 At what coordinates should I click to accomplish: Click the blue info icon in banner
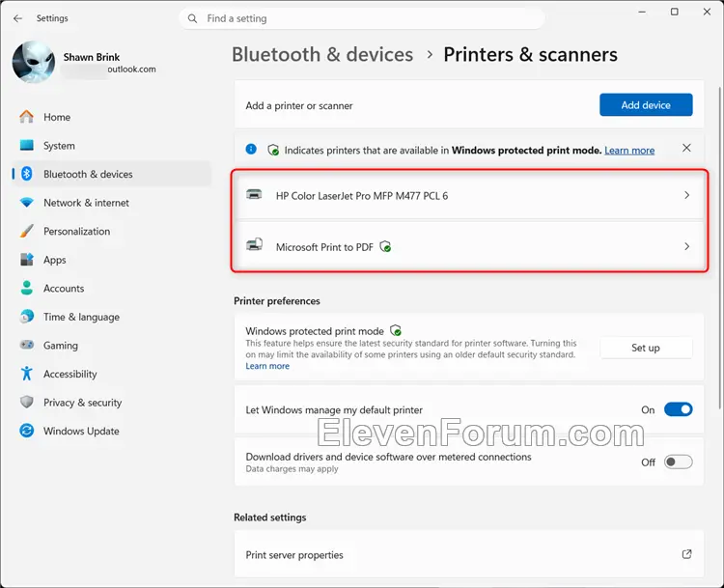(x=251, y=150)
